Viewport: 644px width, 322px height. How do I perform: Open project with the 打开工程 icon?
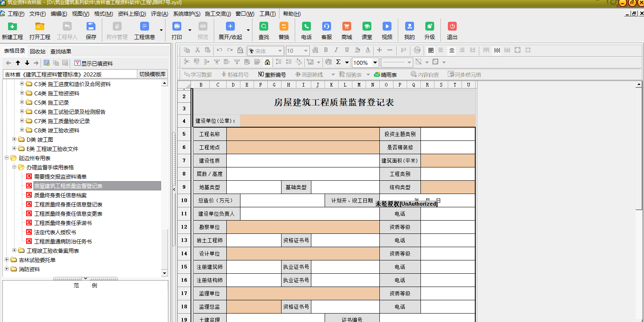(39, 27)
